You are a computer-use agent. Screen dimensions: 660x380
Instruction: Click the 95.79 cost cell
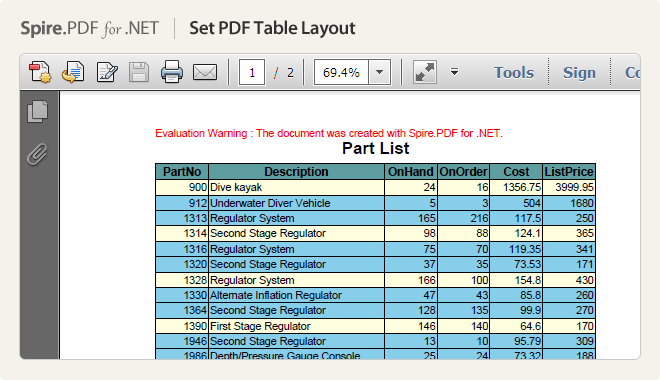[x=516, y=341]
